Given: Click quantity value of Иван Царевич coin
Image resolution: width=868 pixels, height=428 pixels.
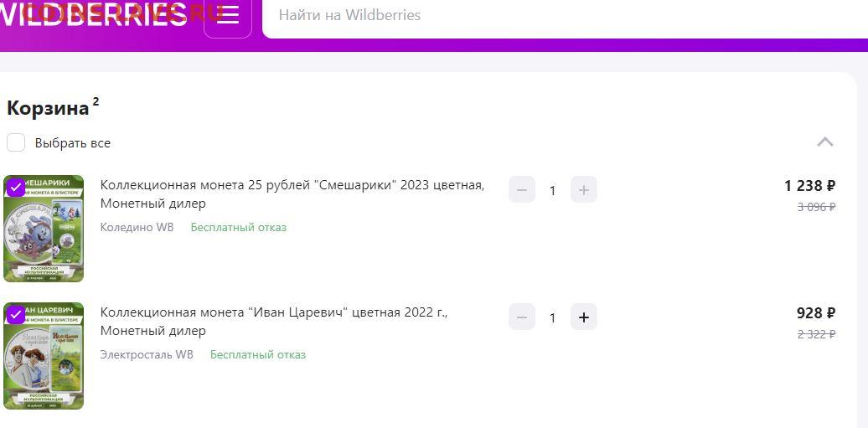Looking at the screenshot, I should click(x=552, y=318).
